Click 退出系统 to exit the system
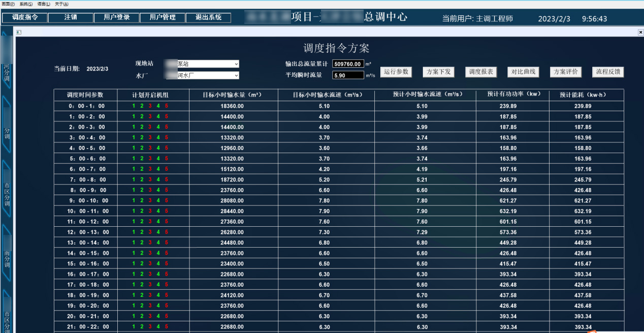 click(x=208, y=17)
